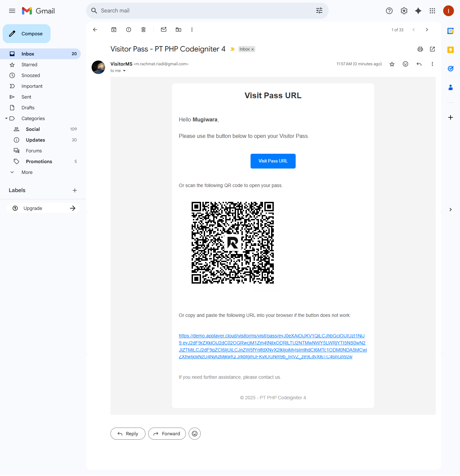Create a new label with plus icon
The width and height of the screenshot is (460, 476).
click(x=75, y=190)
